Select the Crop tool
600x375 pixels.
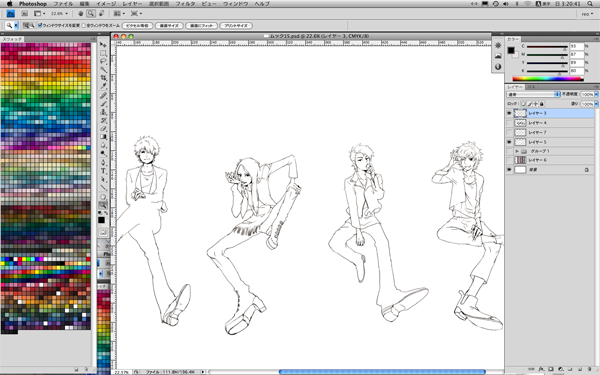pos(103,78)
